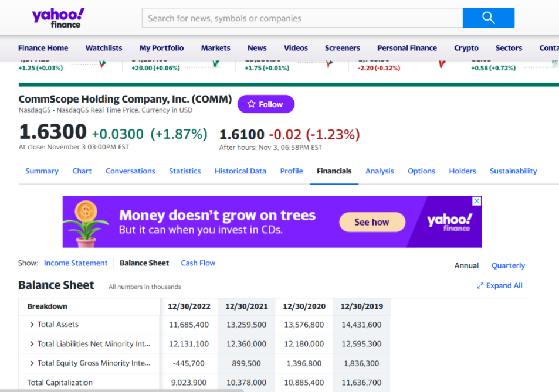
Task: Expand the Total Assets row
Action: 32,325
